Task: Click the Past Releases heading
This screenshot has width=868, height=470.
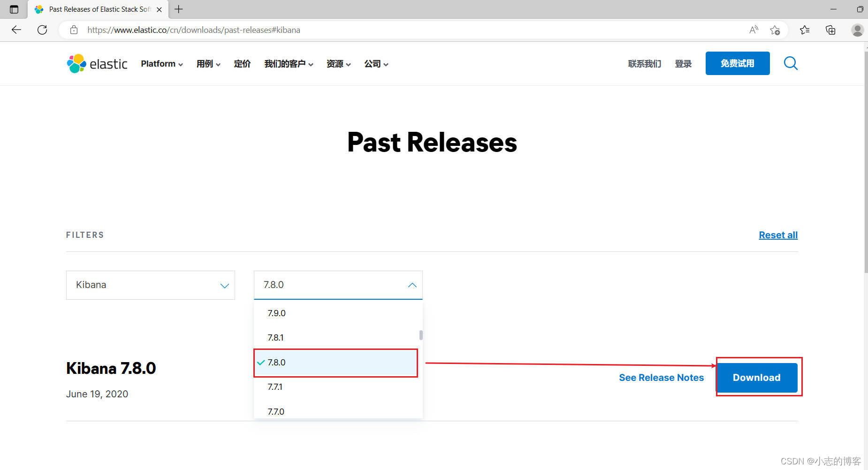Action: (432, 142)
